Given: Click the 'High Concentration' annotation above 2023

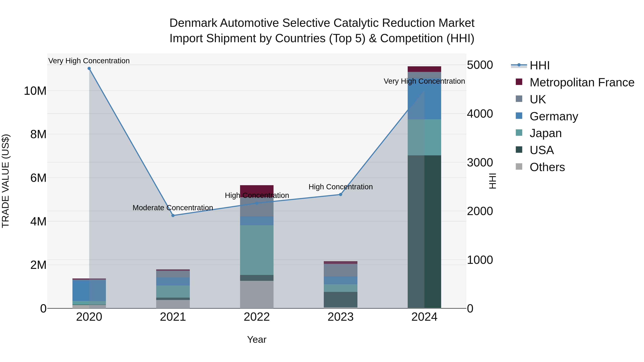Looking at the screenshot, I should coord(340,187).
